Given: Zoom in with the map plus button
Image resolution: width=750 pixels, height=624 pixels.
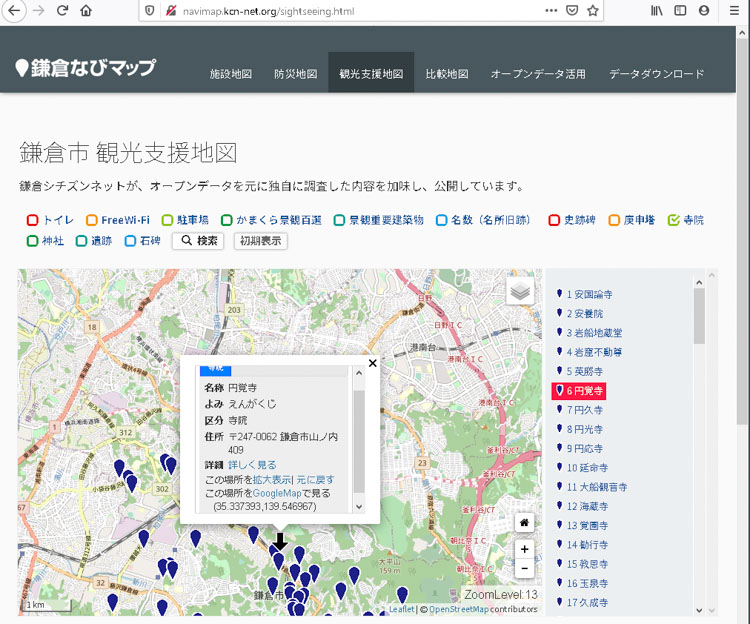Looking at the screenshot, I should (x=524, y=549).
